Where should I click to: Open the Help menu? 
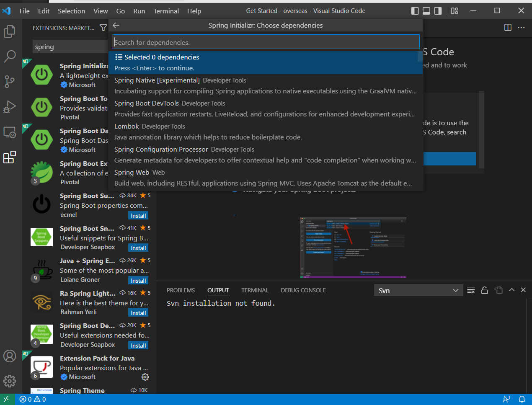[x=194, y=11]
